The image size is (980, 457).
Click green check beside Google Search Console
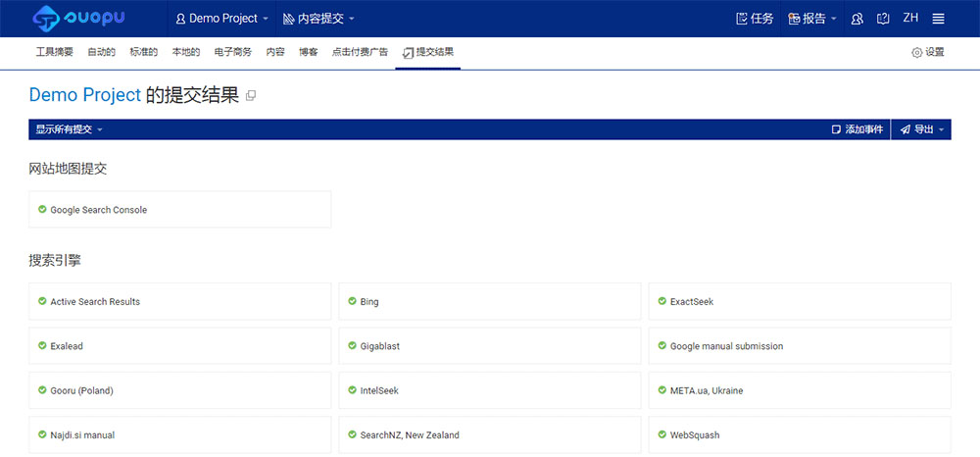pyautogui.click(x=42, y=209)
